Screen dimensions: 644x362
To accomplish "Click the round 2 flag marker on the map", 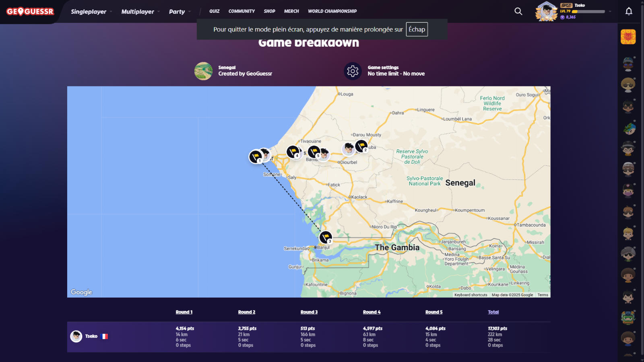I will tap(361, 146).
